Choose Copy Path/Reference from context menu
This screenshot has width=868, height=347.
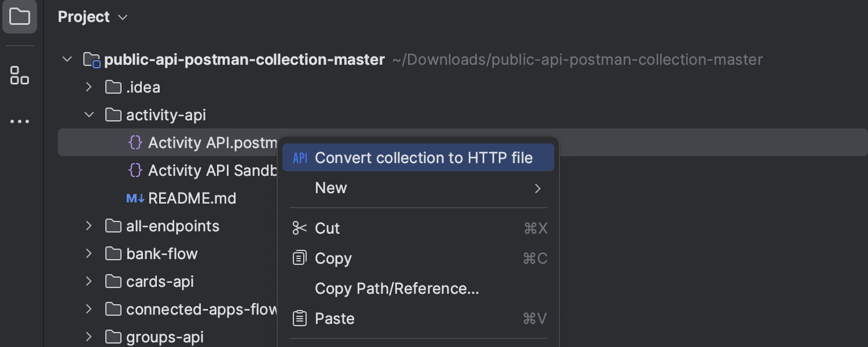pos(418,289)
